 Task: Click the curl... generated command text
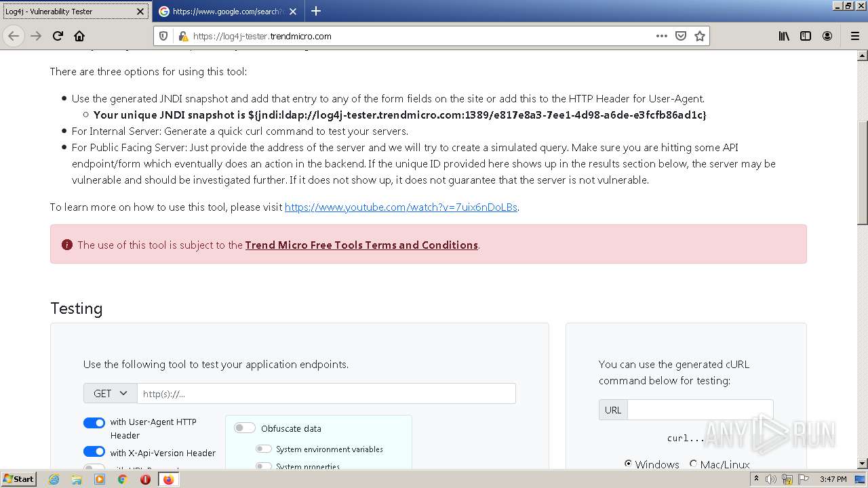[686, 439]
